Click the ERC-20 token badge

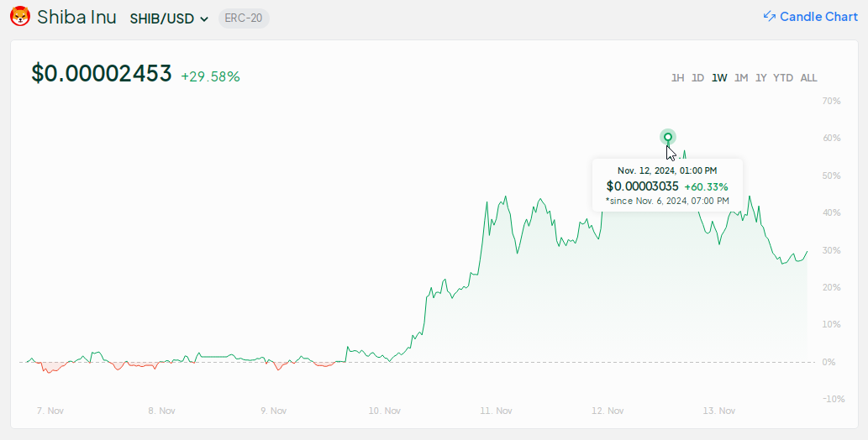(x=245, y=18)
